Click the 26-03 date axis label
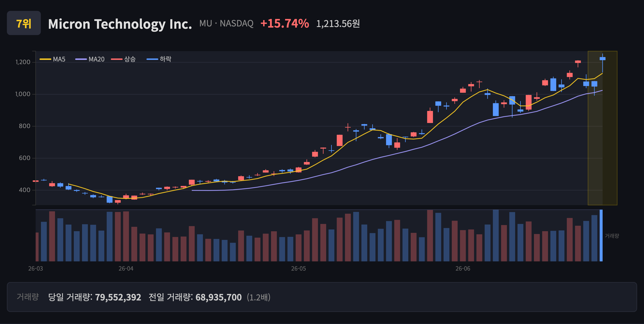Screen dimensions: 644x324 coord(35,268)
